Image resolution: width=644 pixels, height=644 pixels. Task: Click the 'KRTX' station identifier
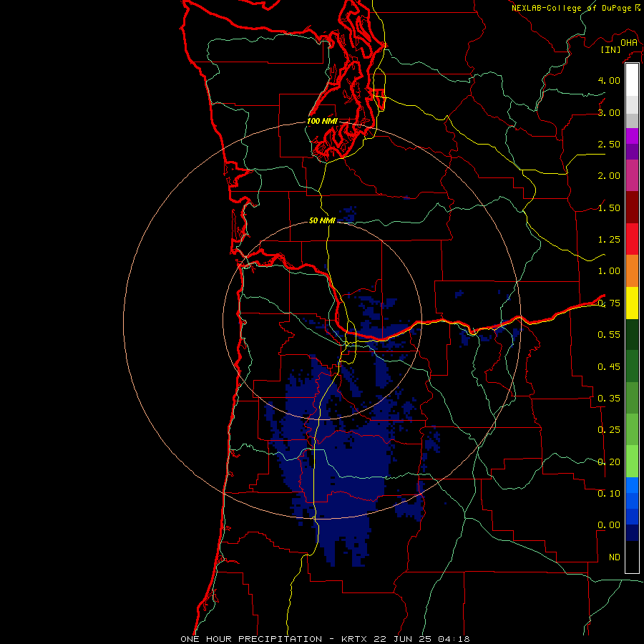[354, 639]
